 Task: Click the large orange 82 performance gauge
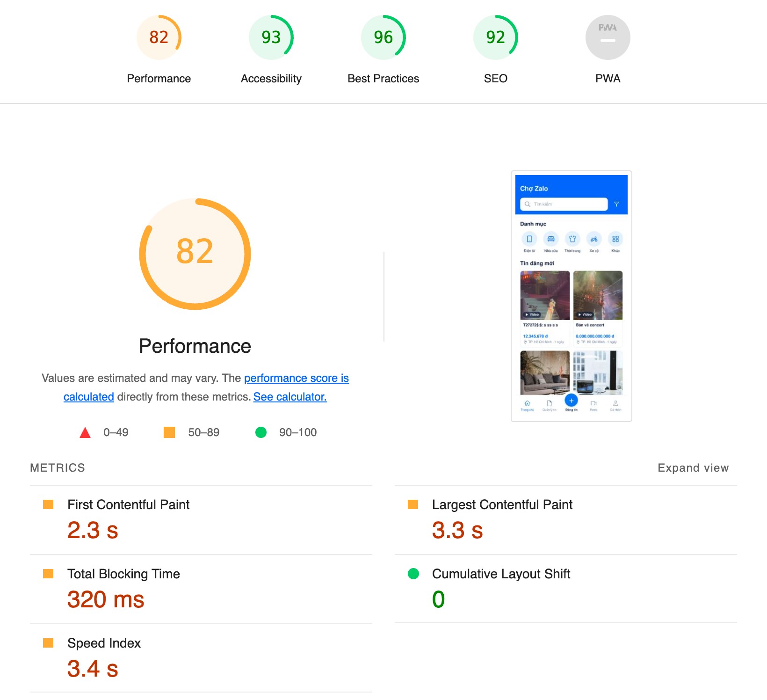[195, 254]
